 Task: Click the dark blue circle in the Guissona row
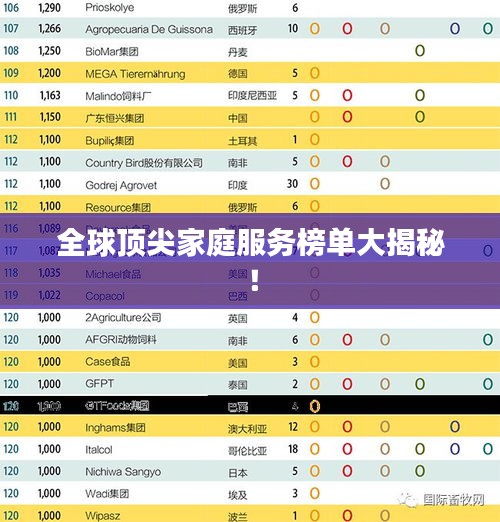tap(455, 29)
